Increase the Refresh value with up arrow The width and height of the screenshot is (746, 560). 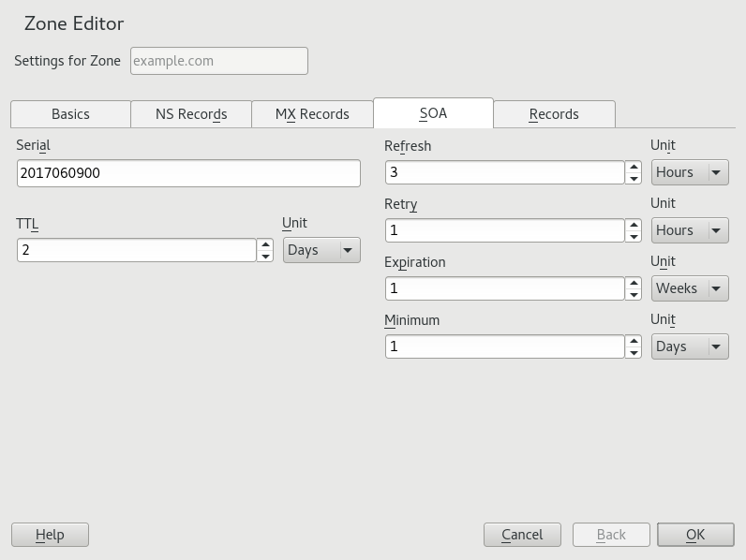click(x=634, y=167)
